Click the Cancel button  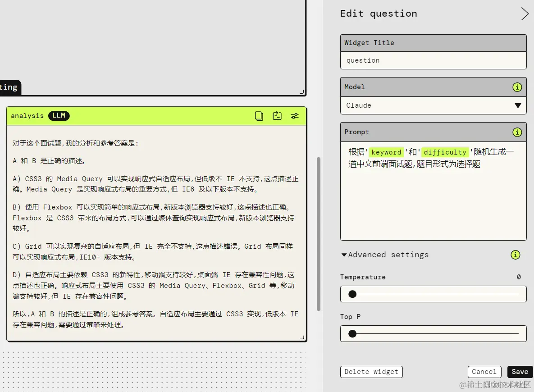(x=484, y=372)
